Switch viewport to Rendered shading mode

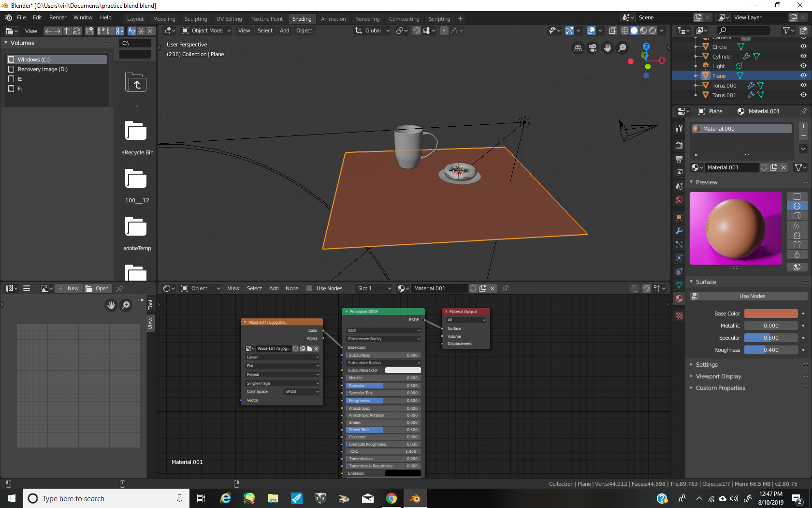pyautogui.click(x=652, y=30)
